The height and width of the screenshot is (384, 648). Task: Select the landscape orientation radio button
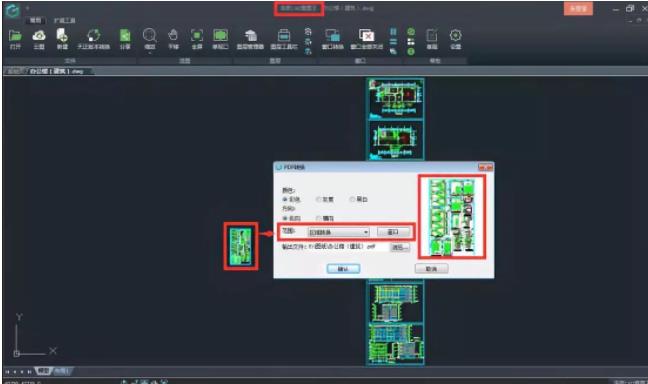pos(319,218)
